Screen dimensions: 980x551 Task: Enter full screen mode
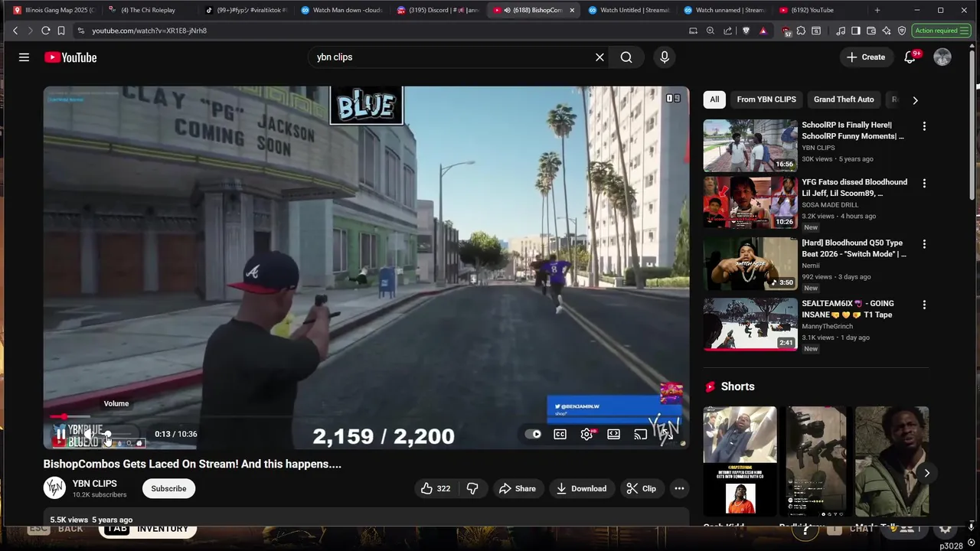point(667,435)
